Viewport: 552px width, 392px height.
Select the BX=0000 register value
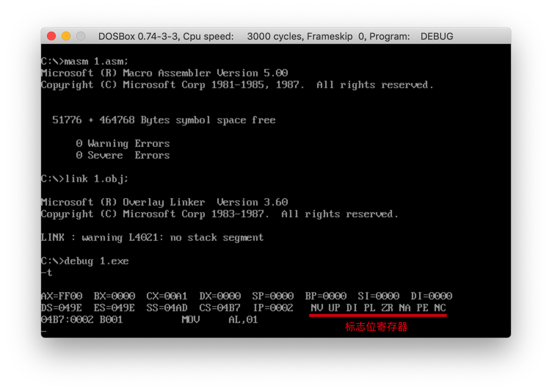[115, 296]
